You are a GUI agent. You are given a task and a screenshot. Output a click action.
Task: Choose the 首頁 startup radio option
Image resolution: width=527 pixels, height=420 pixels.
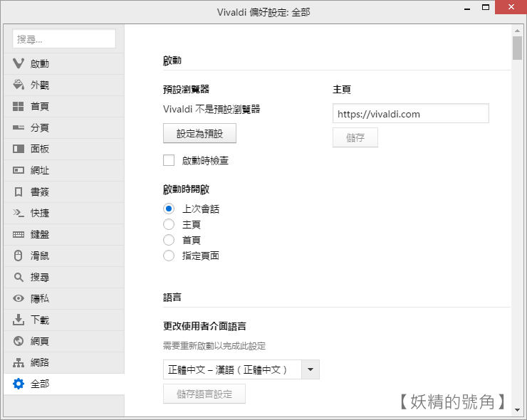pyautogui.click(x=169, y=240)
